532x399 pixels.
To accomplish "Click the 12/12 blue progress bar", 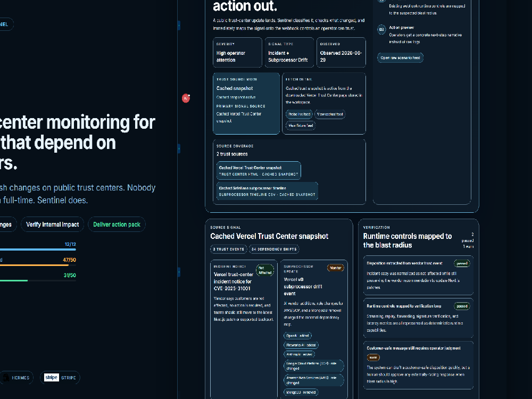I will pyautogui.click(x=38, y=250).
